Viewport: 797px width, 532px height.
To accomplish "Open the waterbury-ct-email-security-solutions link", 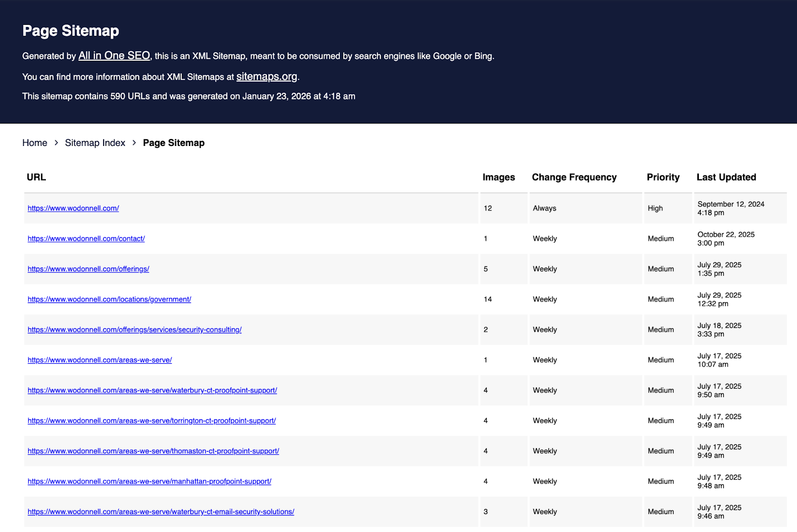I will coord(160,512).
